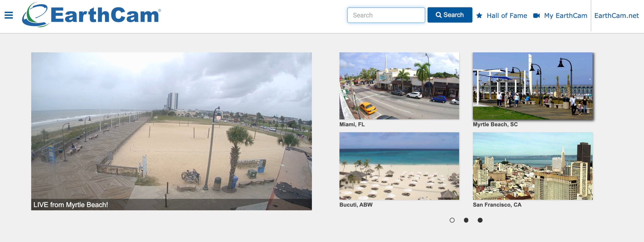Click the Hall of Fame star icon
644x242 pixels.
coord(479,15)
